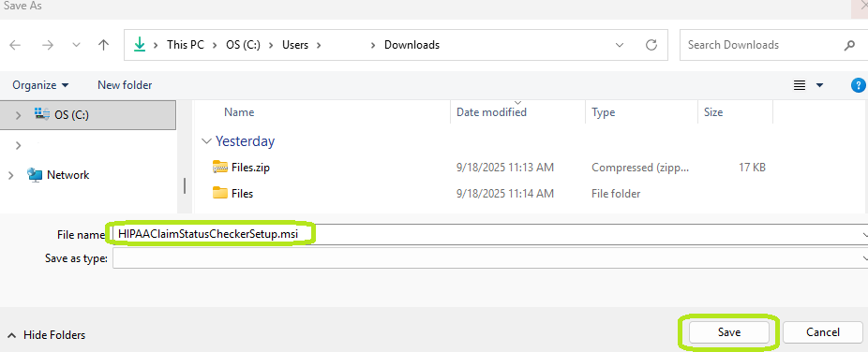Select the Files.zip file
Image resolution: width=868 pixels, height=352 pixels.
click(x=251, y=168)
